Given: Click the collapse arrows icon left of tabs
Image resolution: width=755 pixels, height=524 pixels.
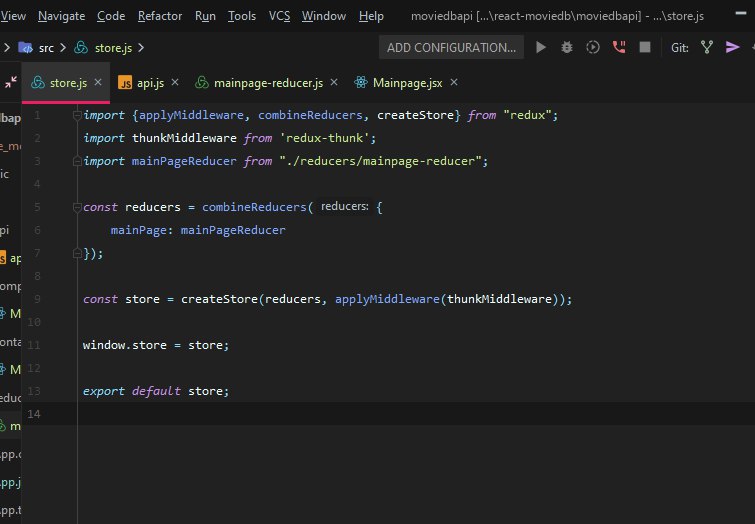Looking at the screenshot, I should (x=11, y=83).
